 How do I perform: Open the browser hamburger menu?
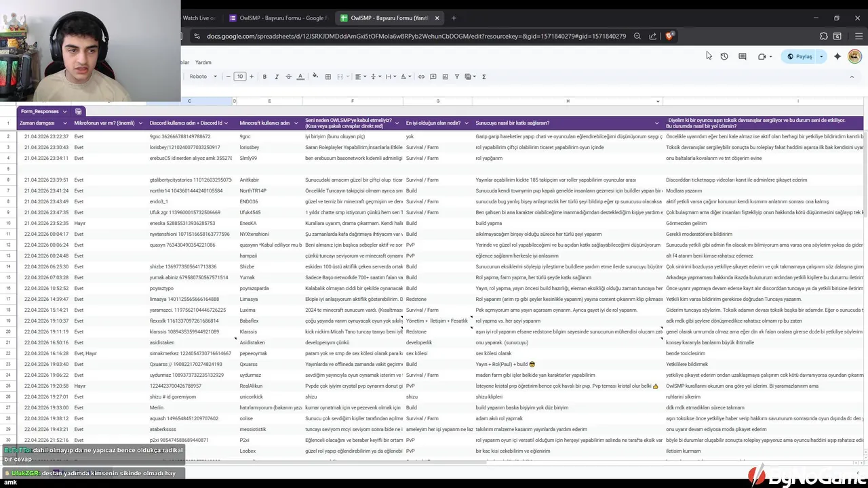pos(859,37)
